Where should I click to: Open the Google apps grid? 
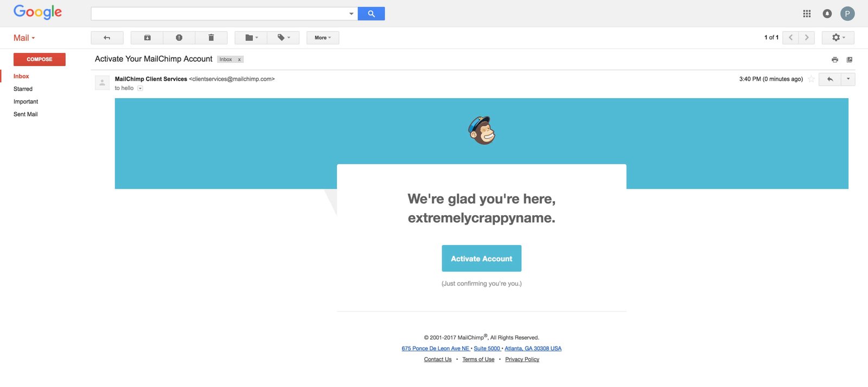[807, 14]
